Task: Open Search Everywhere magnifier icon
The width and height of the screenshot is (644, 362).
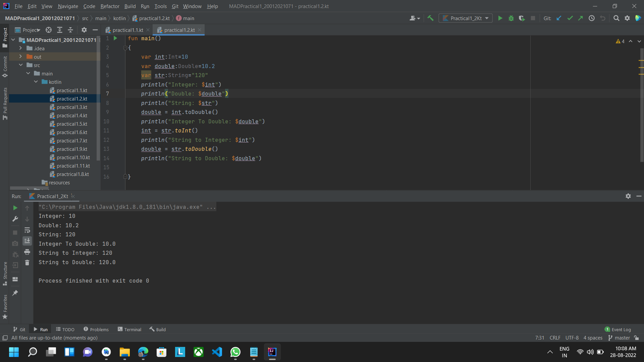Action: pyautogui.click(x=616, y=18)
